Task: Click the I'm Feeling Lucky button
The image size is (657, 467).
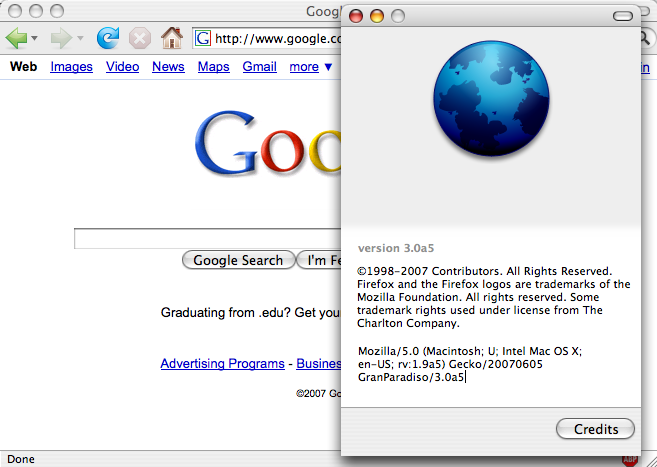Action: pyautogui.click(x=319, y=260)
